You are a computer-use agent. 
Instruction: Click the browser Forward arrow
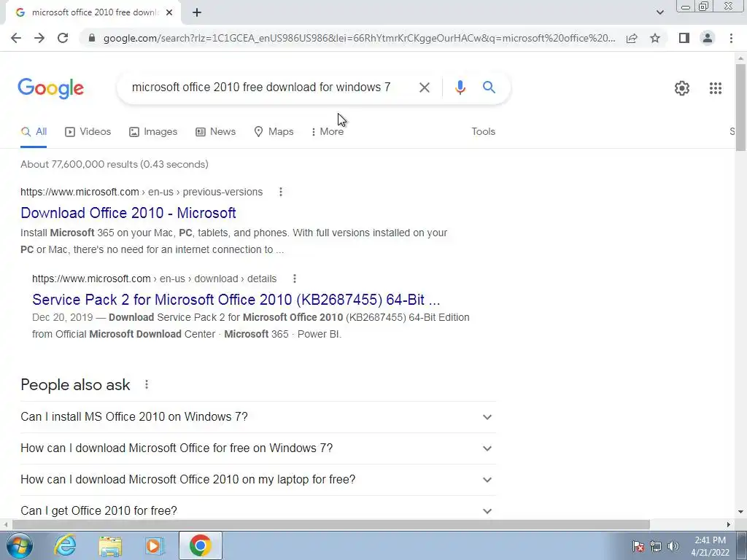point(39,38)
